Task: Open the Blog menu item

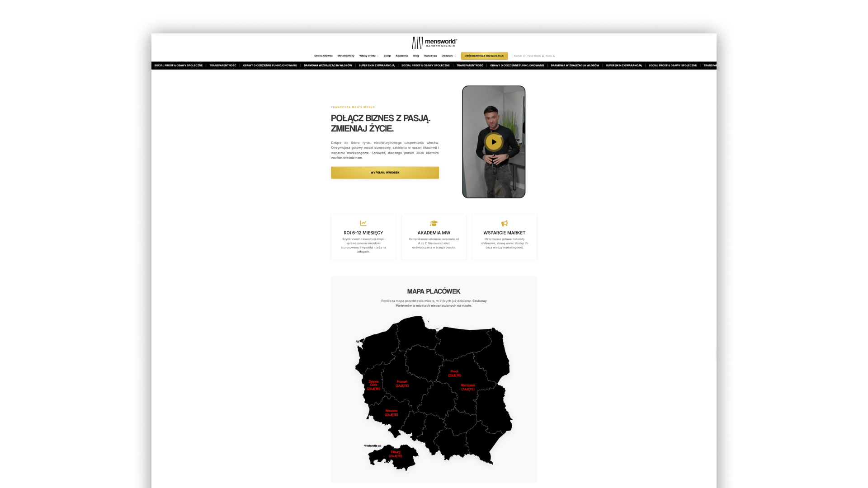Action: coord(416,56)
